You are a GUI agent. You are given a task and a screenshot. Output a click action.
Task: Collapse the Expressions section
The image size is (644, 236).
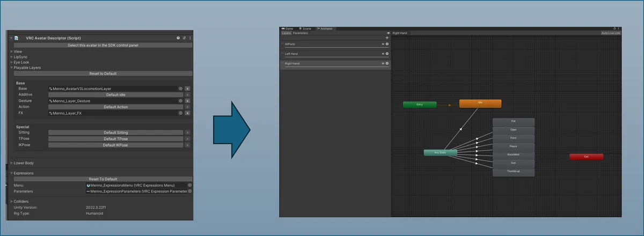(12, 173)
